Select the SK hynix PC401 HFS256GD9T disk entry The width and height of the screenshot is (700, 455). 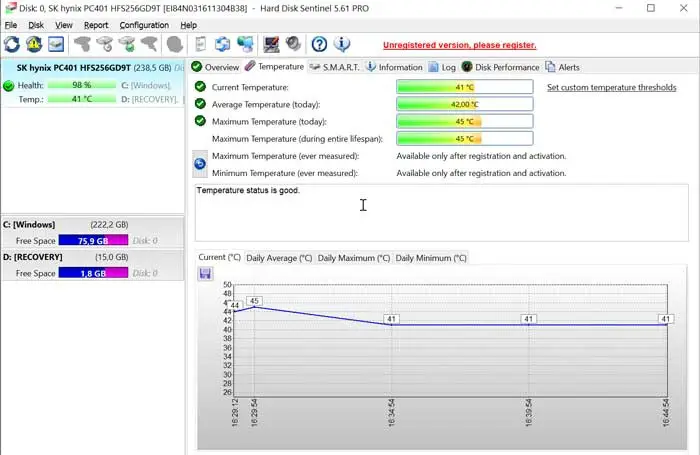[93, 83]
